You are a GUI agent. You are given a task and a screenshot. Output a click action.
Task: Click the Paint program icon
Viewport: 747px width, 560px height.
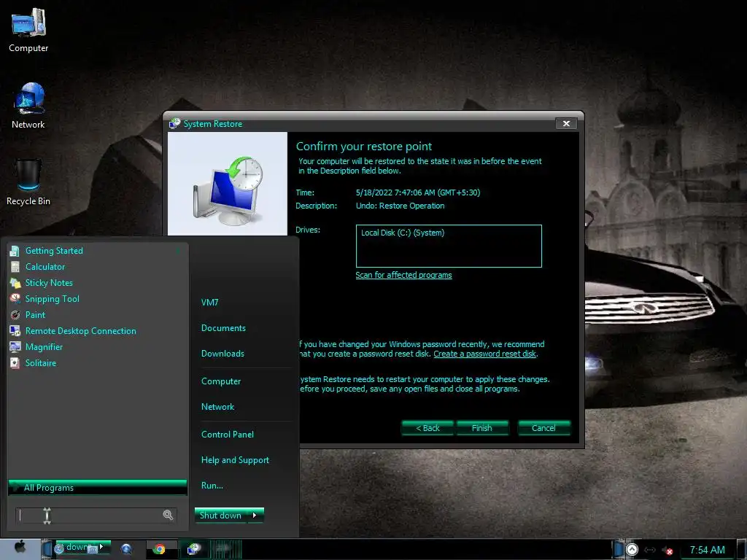coord(15,315)
